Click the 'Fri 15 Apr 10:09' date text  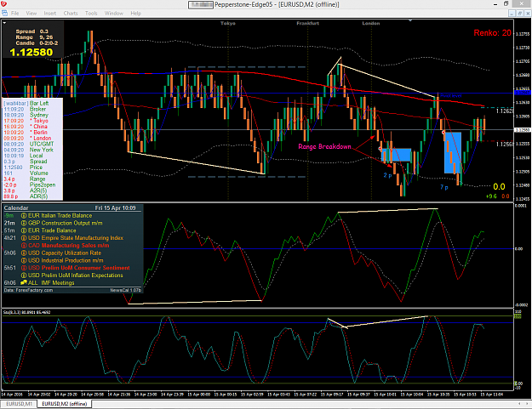click(116, 208)
